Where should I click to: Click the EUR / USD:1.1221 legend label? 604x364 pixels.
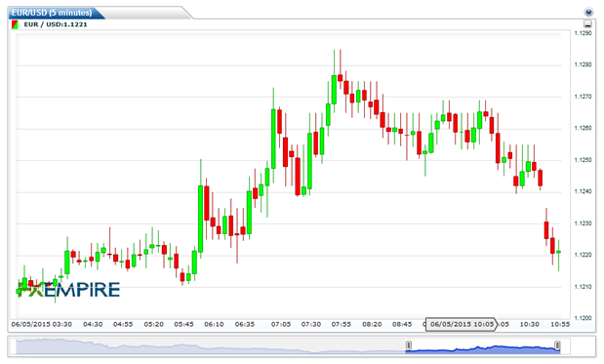coord(56,24)
